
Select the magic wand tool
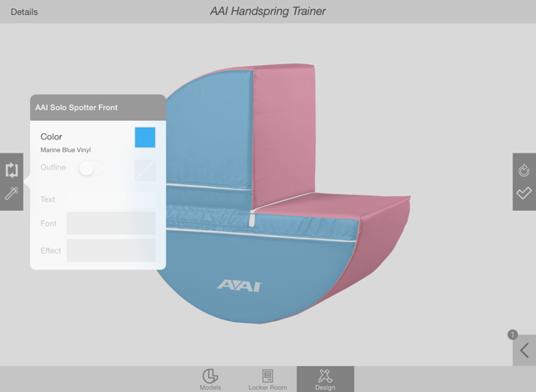click(x=12, y=193)
